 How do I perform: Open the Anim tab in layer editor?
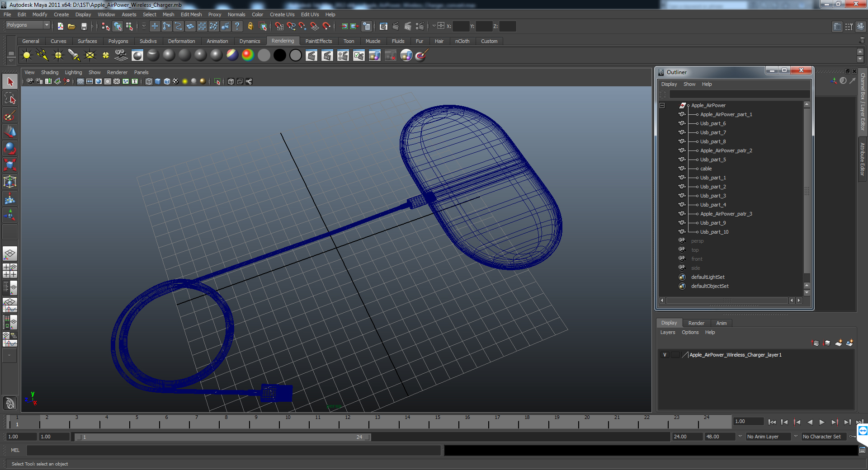click(x=722, y=323)
